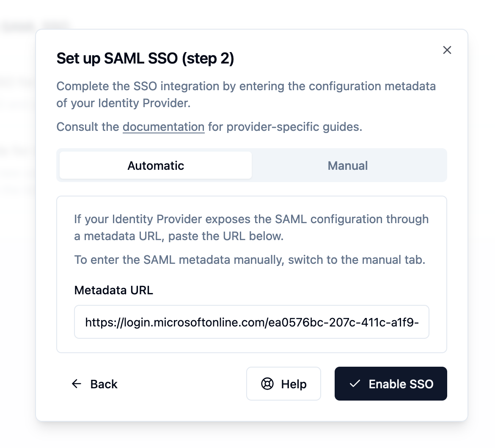
Task: Select the microsoftonline.com URL text box
Action: pos(252,322)
